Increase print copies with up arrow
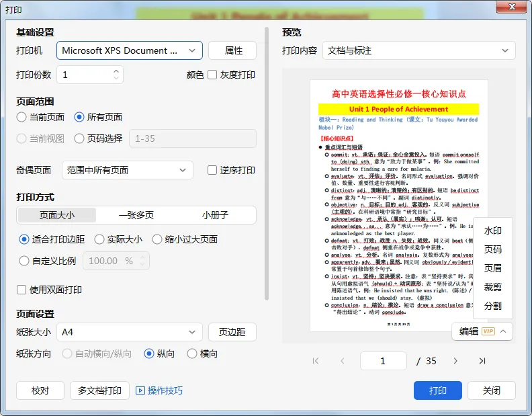Screen dimensions: 532x416 (x=116, y=71)
